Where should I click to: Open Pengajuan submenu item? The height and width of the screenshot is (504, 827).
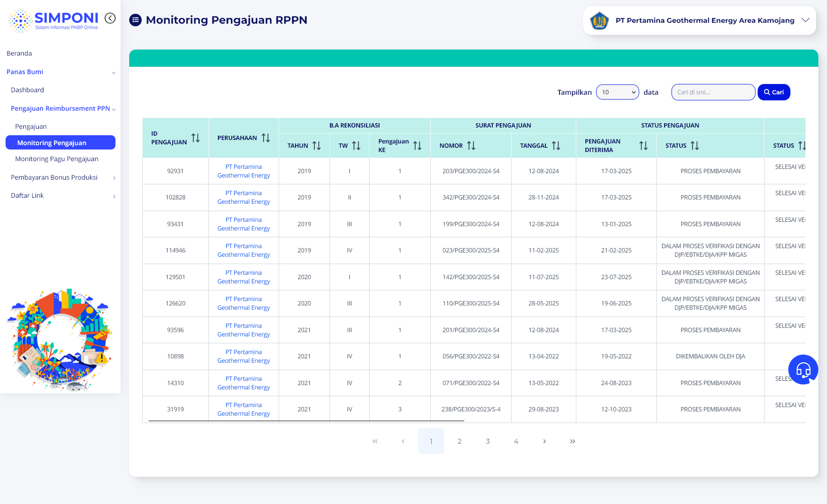[x=31, y=127]
